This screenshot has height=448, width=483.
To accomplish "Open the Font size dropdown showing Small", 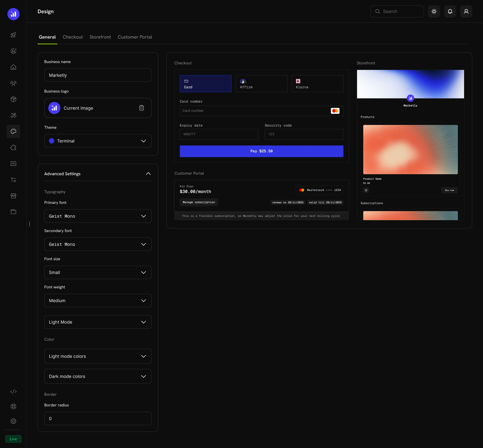I will tap(98, 272).
